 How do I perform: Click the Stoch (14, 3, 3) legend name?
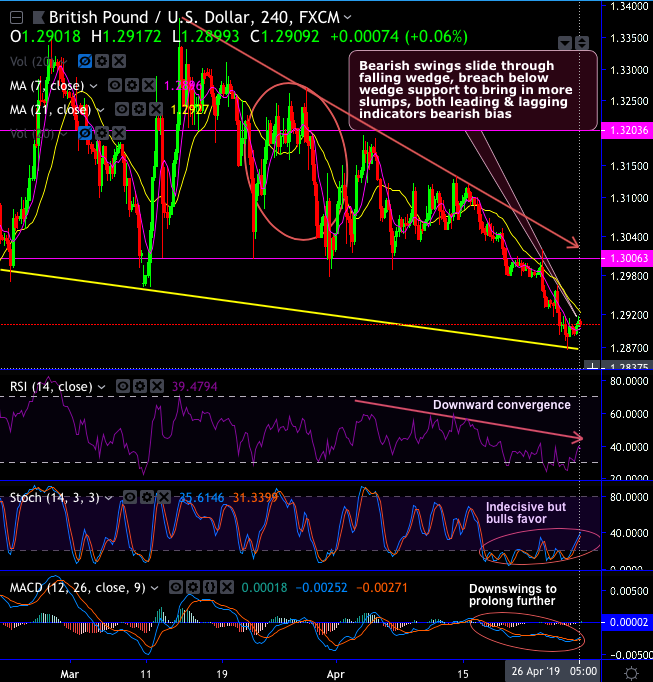(54, 498)
